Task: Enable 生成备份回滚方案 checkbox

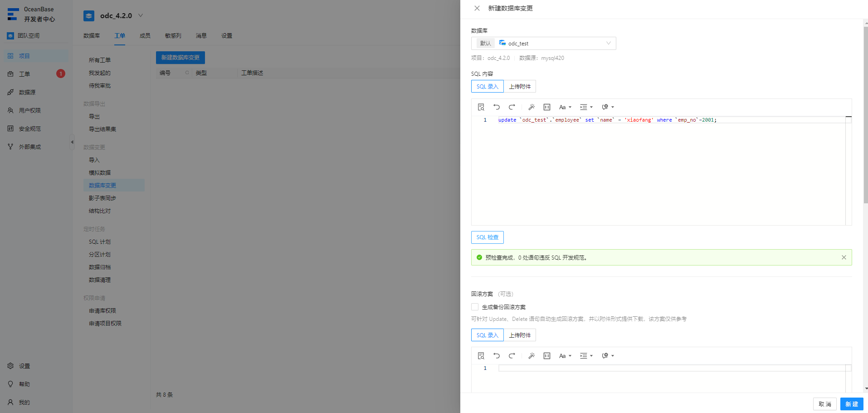Action: click(x=475, y=307)
